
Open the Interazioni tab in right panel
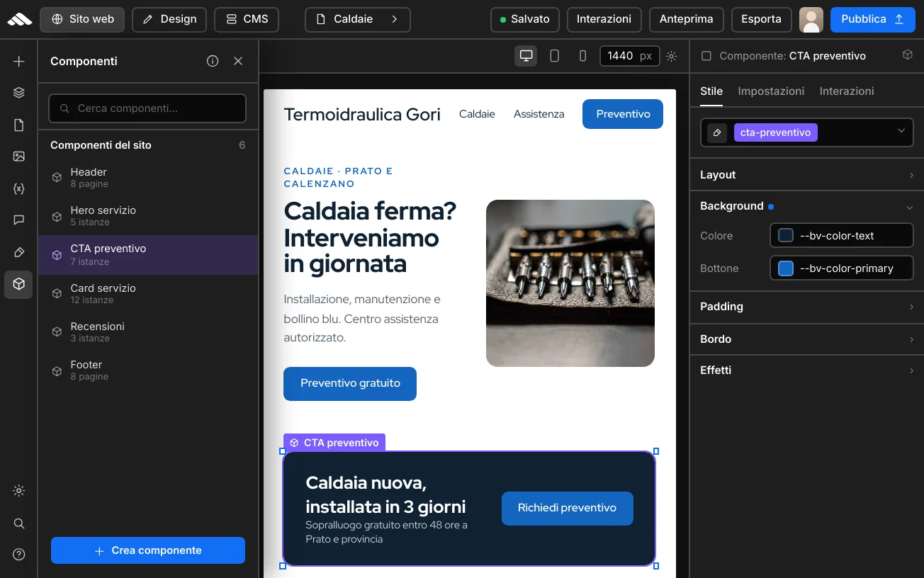pos(847,91)
